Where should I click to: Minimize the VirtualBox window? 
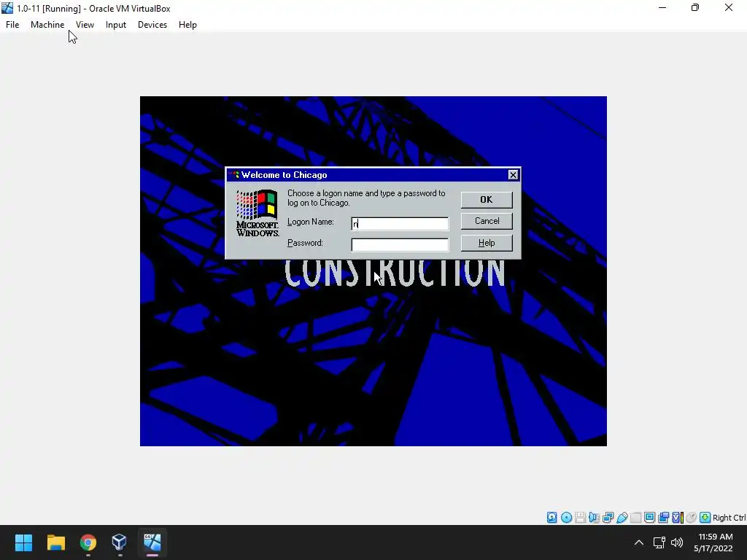click(x=662, y=8)
